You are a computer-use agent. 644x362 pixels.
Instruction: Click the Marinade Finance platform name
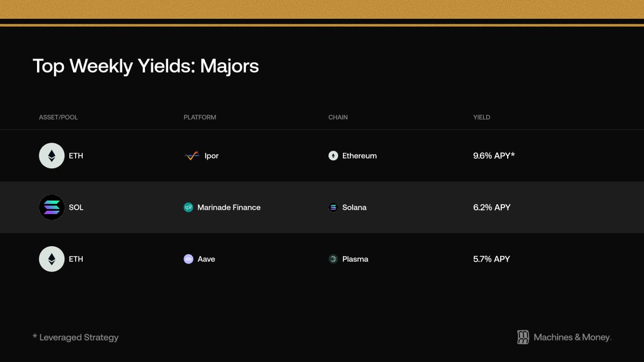[229, 208]
